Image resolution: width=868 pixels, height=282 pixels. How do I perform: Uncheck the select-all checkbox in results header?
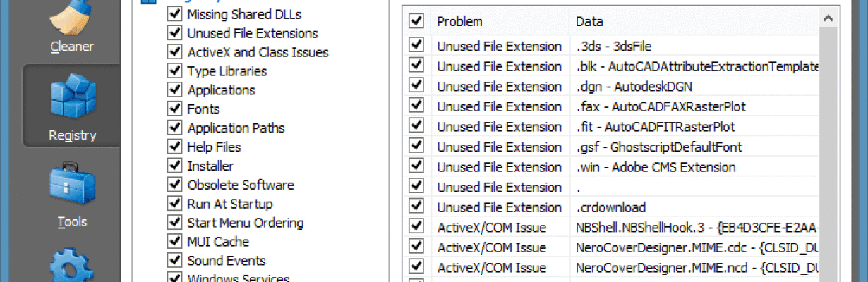point(416,21)
